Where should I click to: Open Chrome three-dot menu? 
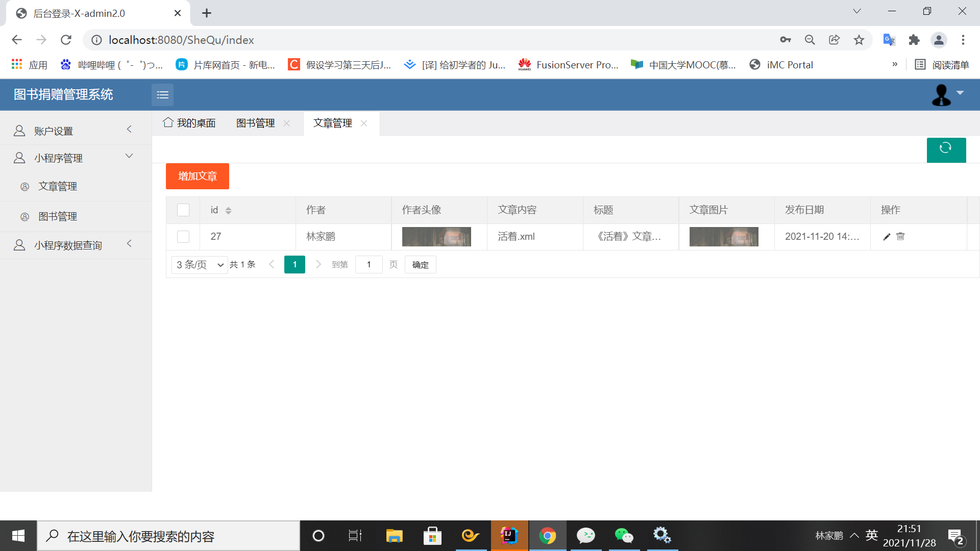(963, 40)
